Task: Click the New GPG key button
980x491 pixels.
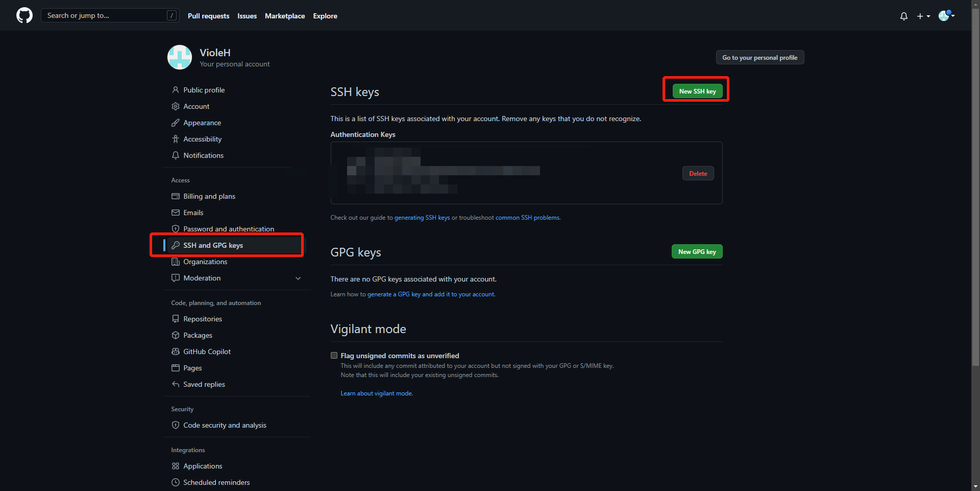Action: [697, 251]
